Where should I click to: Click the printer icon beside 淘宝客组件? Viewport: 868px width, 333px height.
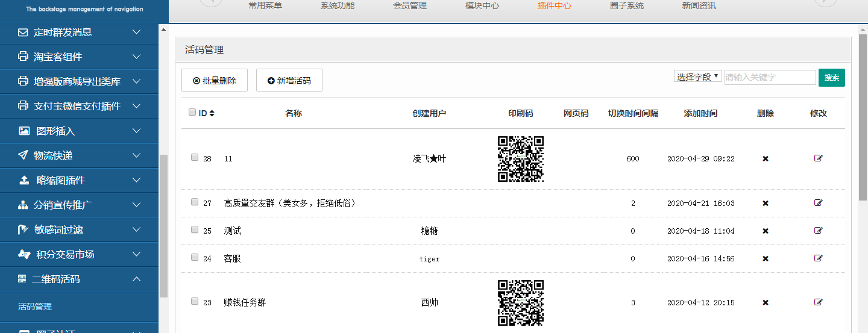tap(24, 57)
